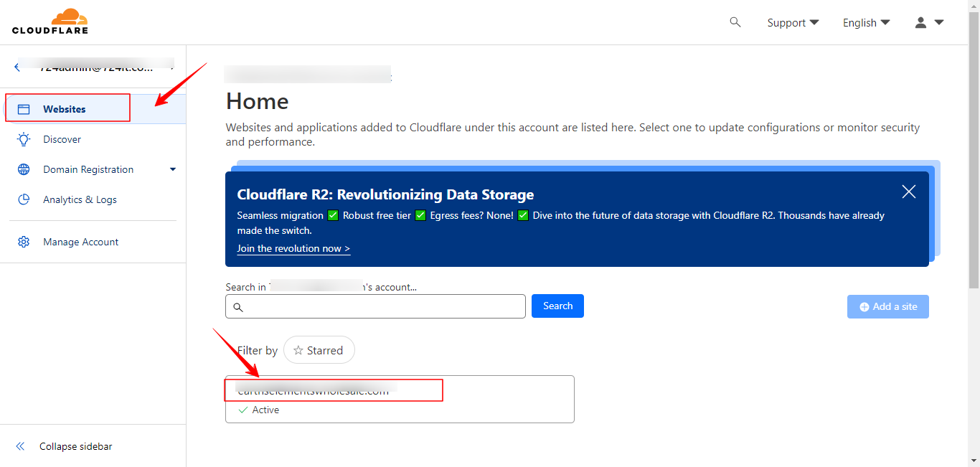Image resolution: width=980 pixels, height=467 pixels.
Task: Open Analytics & Logs
Action: click(x=81, y=199)
